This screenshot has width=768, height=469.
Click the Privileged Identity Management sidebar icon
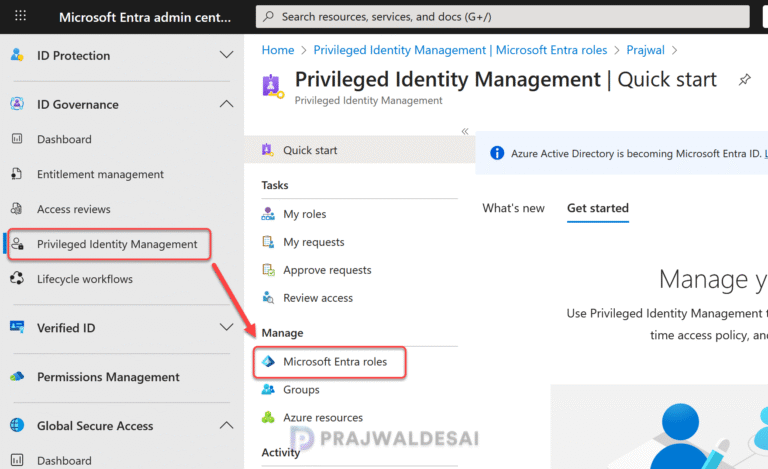pos(18,244)
